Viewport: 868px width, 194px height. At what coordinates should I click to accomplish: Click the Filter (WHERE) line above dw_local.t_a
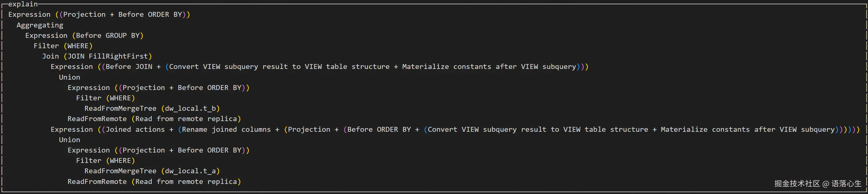click(x=105, y=160)
